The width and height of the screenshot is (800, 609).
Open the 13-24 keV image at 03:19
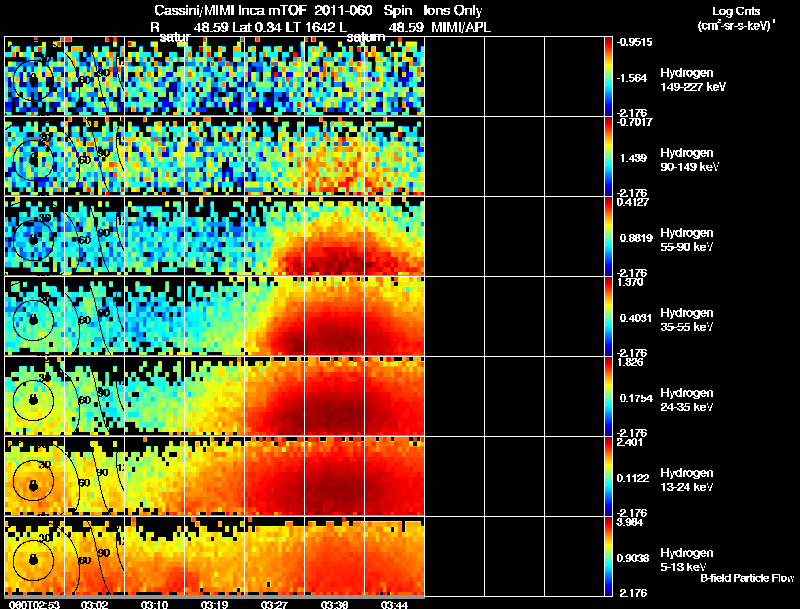pos(215,476)
